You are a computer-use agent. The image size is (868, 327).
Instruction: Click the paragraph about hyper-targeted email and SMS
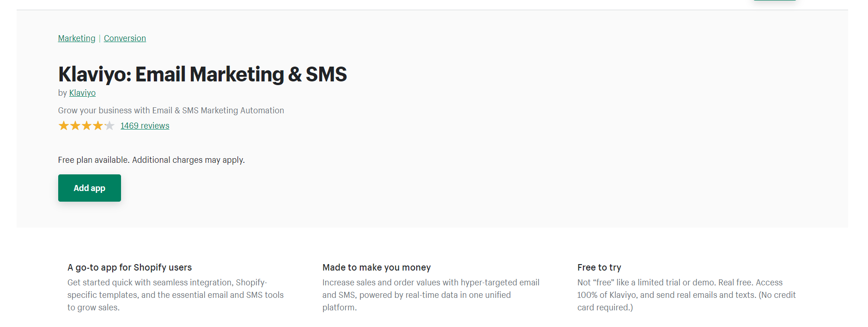click(x=431, y=295)
